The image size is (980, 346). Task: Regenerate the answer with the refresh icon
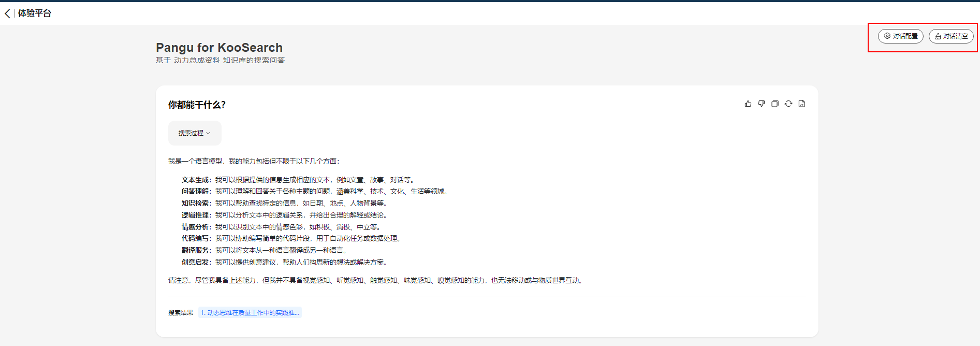click(x=788, y=104)
